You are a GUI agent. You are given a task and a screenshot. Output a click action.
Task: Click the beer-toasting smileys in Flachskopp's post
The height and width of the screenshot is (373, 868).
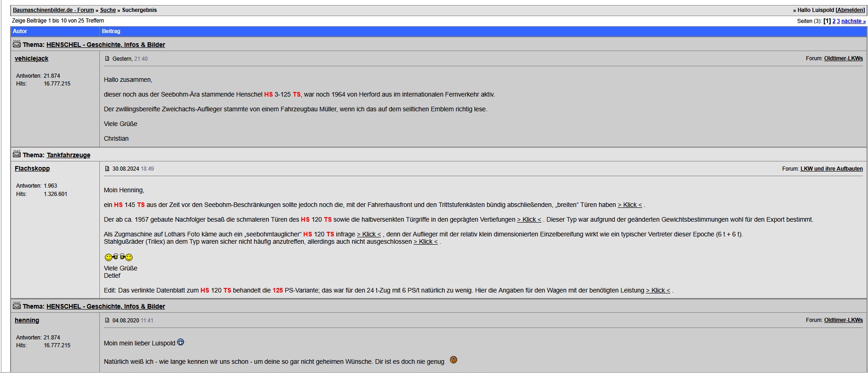click(119, 257)
